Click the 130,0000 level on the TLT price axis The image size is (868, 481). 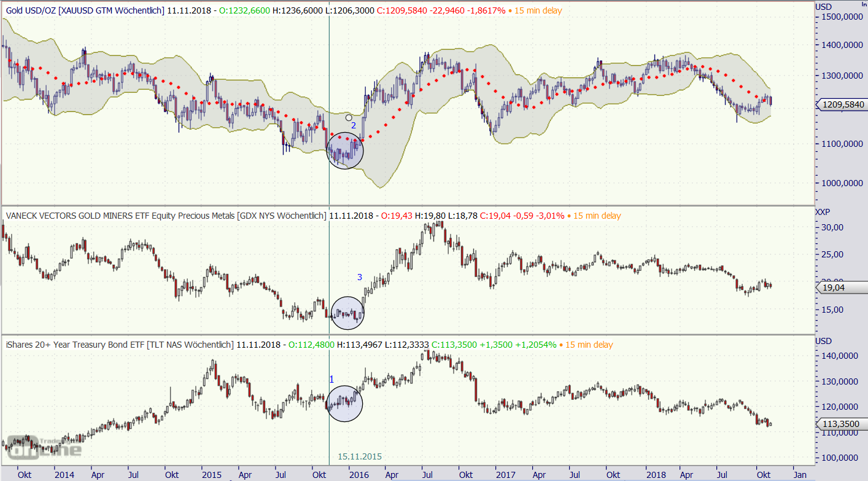840,381
